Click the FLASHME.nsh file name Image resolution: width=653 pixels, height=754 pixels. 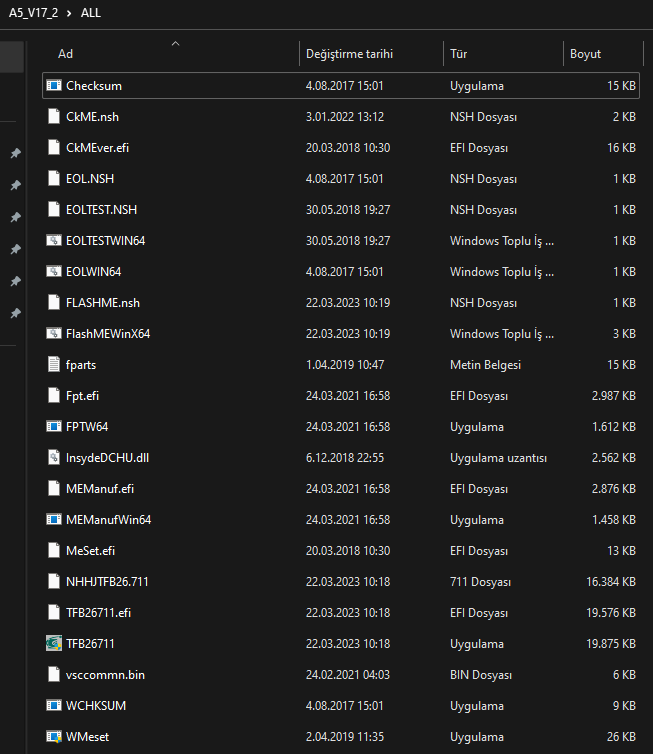click(x=103, y=303)
